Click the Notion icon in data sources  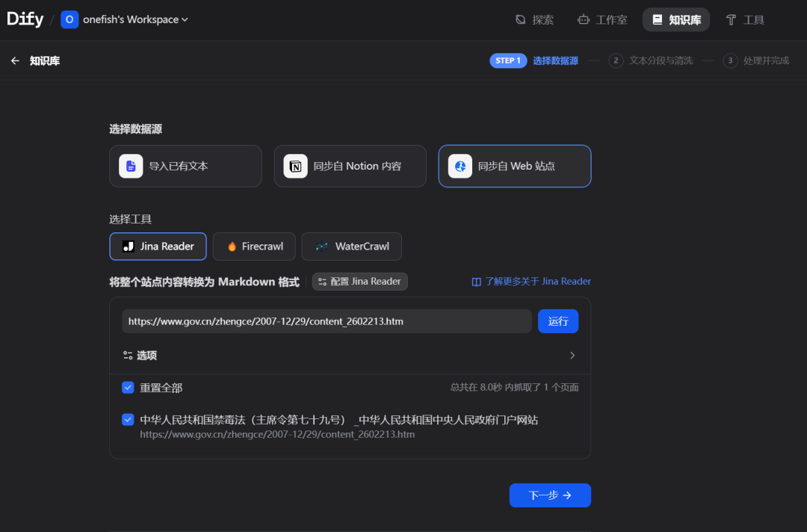click(x=295, y=166)
